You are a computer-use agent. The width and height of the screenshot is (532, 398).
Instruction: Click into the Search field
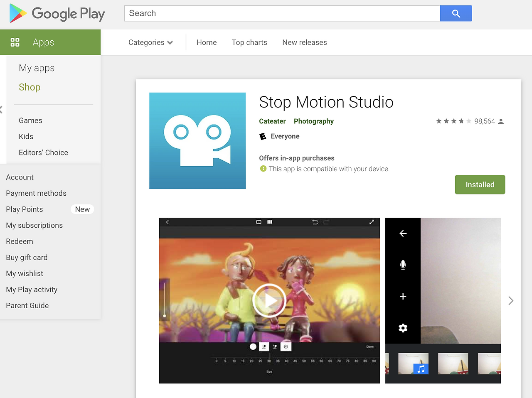tap(282, 13)
